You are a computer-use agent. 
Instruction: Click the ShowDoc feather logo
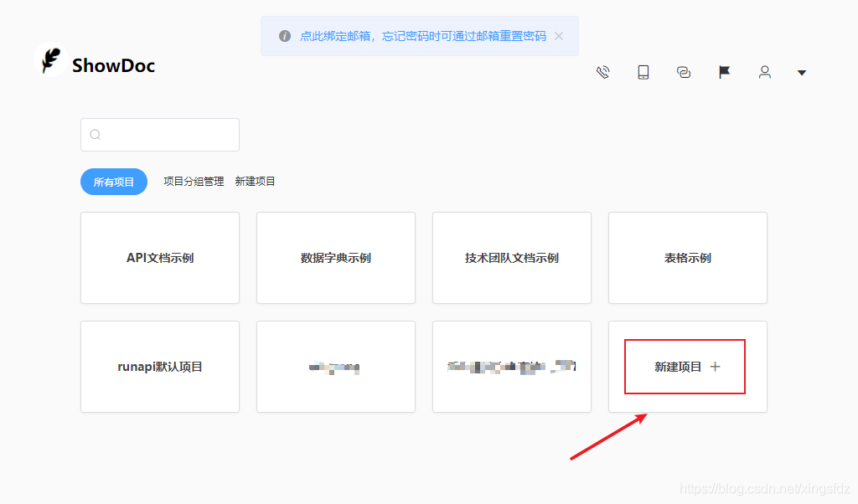coord(51,61)
